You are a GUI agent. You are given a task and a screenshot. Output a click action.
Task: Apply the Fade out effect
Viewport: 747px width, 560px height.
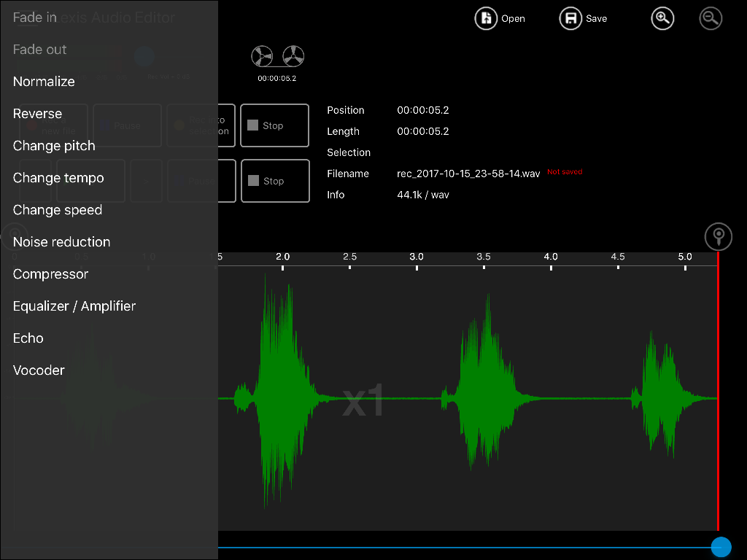pyautogui.click(x=39, y=50)
